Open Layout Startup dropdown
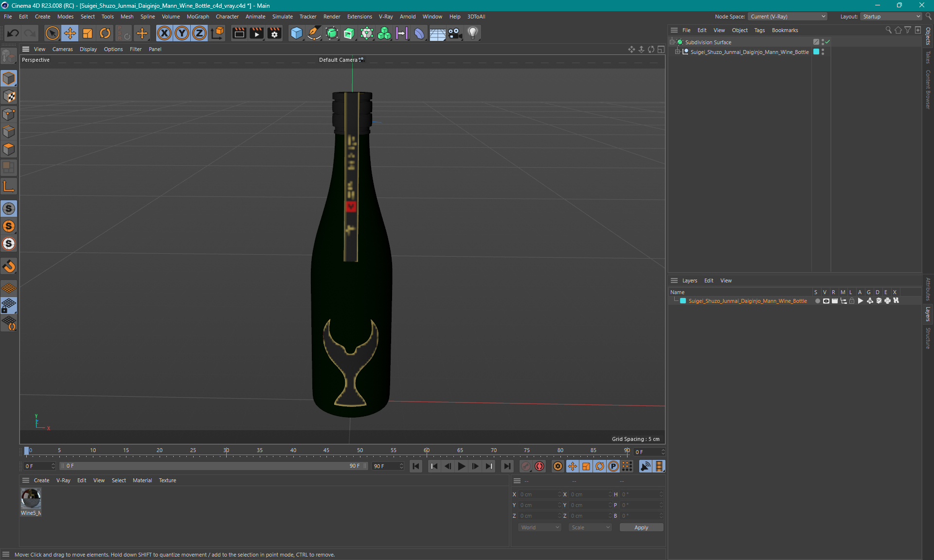Screen dimensions: 934x560 click(891, 17)
